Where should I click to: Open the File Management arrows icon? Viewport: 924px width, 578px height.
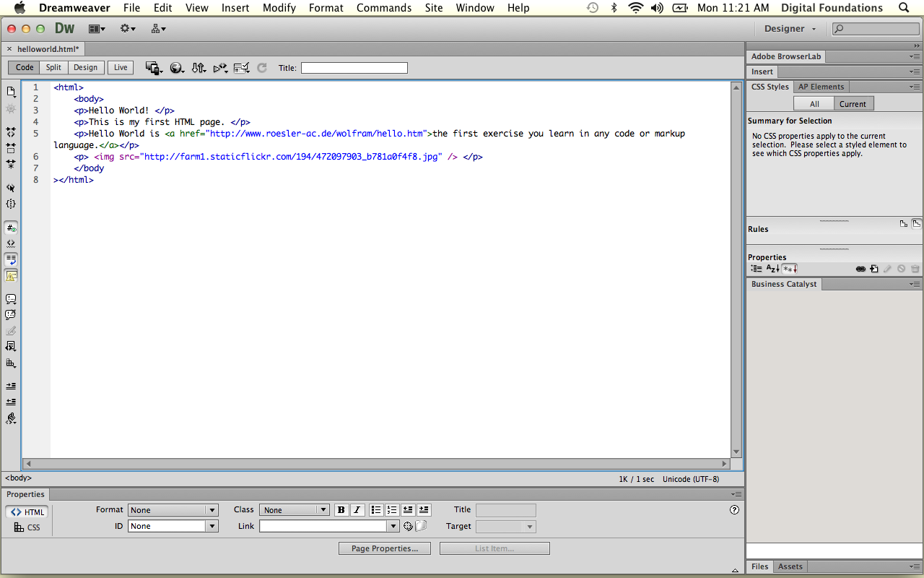tap(199, 68)
